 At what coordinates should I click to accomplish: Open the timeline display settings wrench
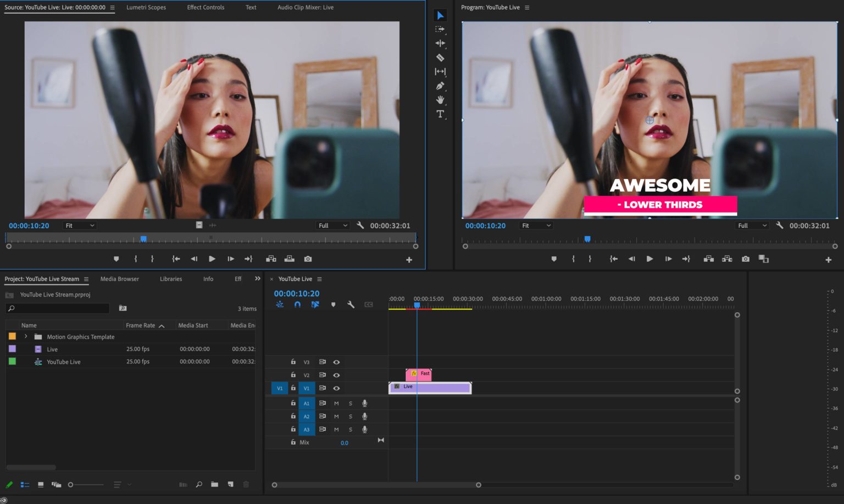[350, 304]
